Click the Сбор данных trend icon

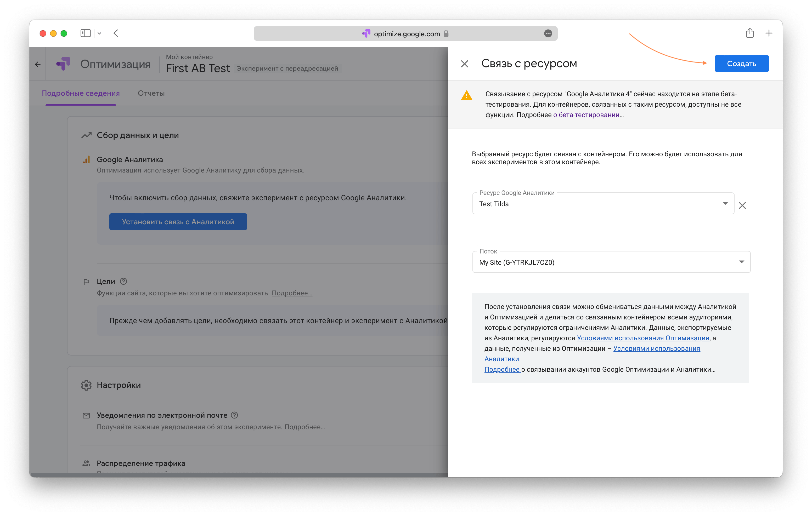click(x=86, y=135)
